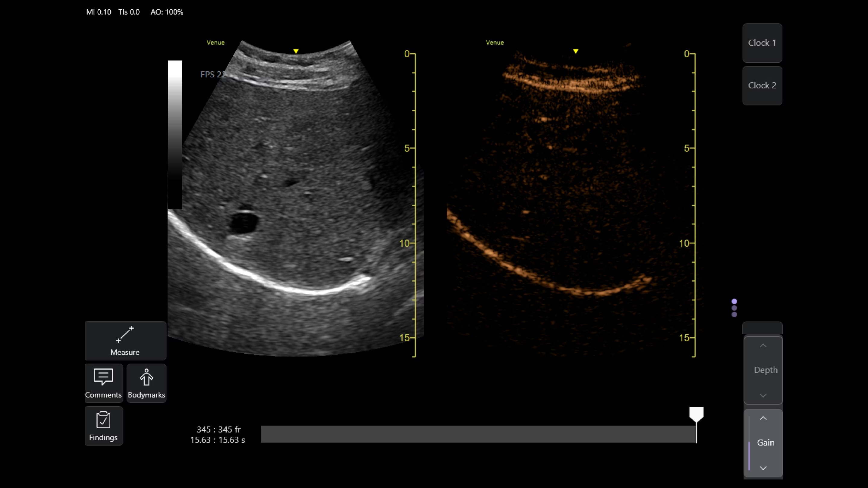The width and height of the screenshot is (868, 488).
Task: Increase Depth with the up chevron
Action: coord(763,346)
